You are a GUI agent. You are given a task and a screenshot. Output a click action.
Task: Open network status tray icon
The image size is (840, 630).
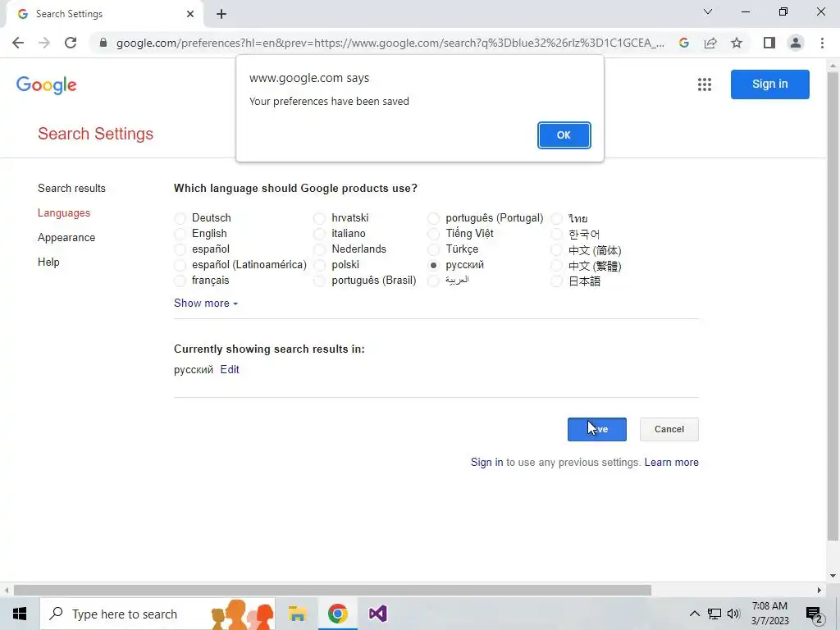[x=714, y=614]
